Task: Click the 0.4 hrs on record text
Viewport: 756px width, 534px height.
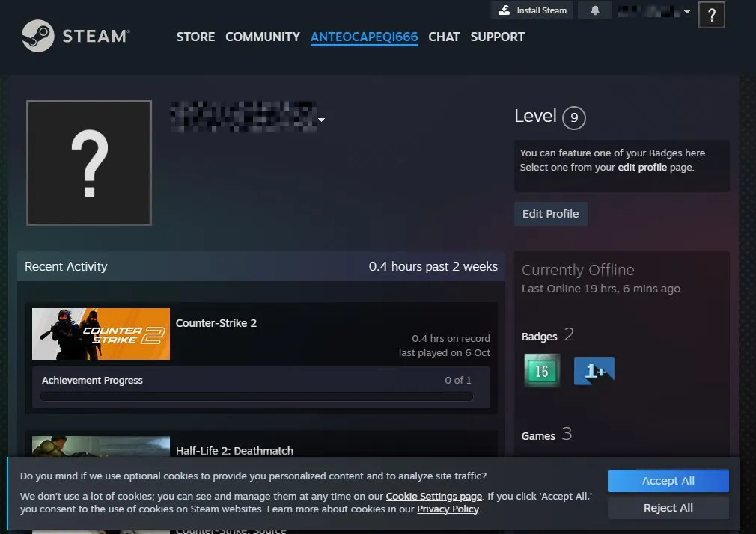Action: pos(451,338)
